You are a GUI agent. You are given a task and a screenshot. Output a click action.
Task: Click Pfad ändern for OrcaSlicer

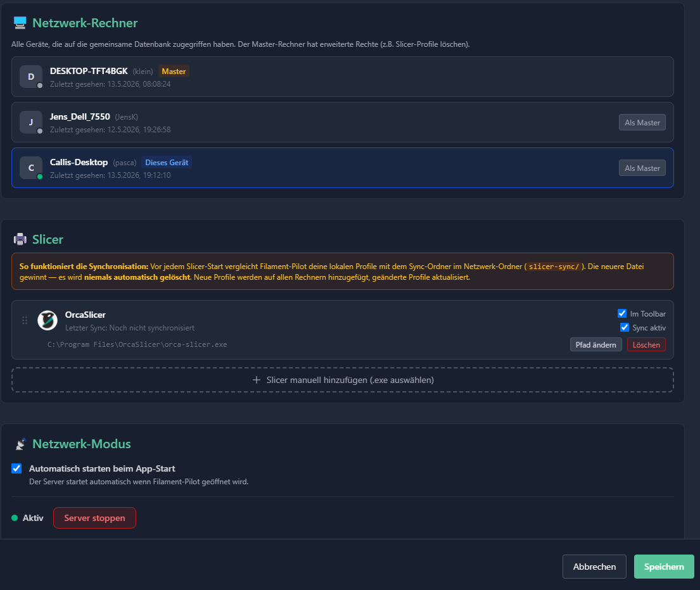595,345
